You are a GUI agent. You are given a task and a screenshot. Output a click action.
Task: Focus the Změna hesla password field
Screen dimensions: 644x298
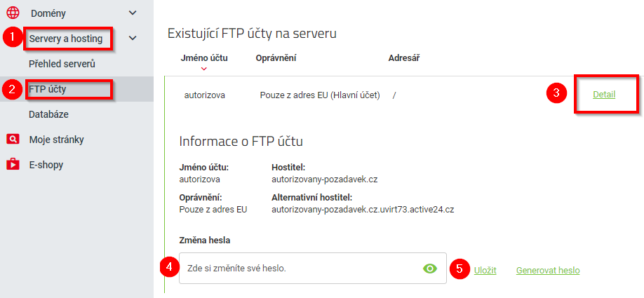tap(302, 269)
